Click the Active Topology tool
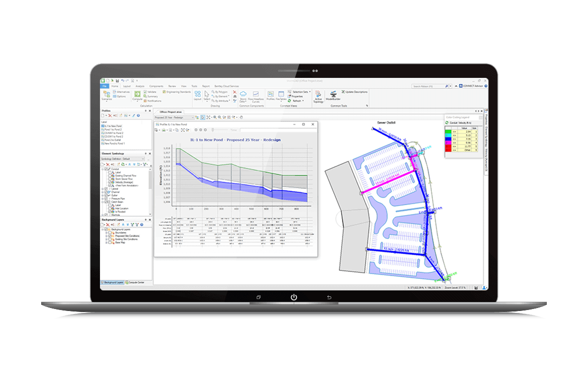 [x=318, y=96]
